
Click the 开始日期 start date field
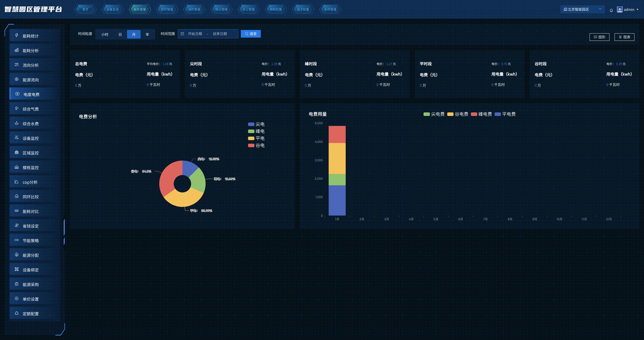pyautogui.click(x=195, y=34)
